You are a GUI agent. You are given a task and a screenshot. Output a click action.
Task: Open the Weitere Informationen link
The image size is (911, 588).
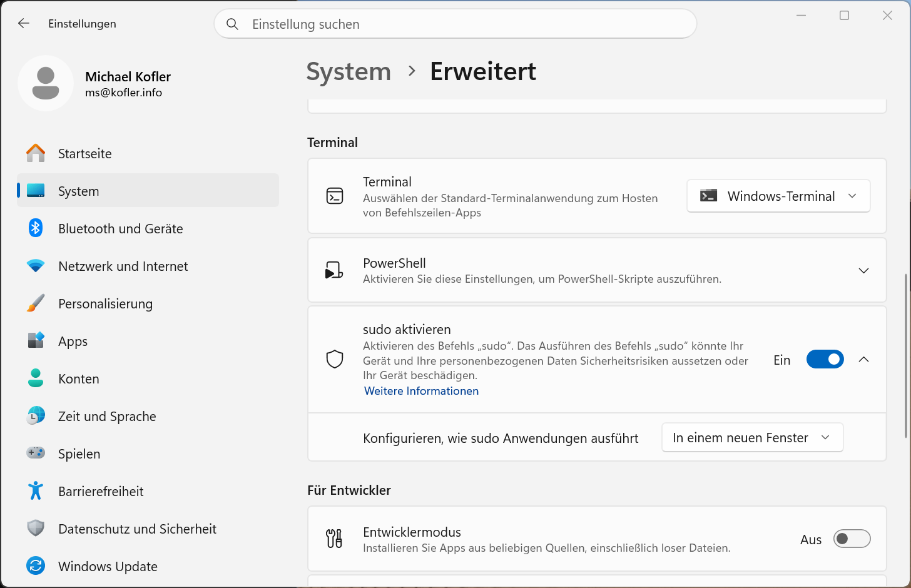coord(421,391)
